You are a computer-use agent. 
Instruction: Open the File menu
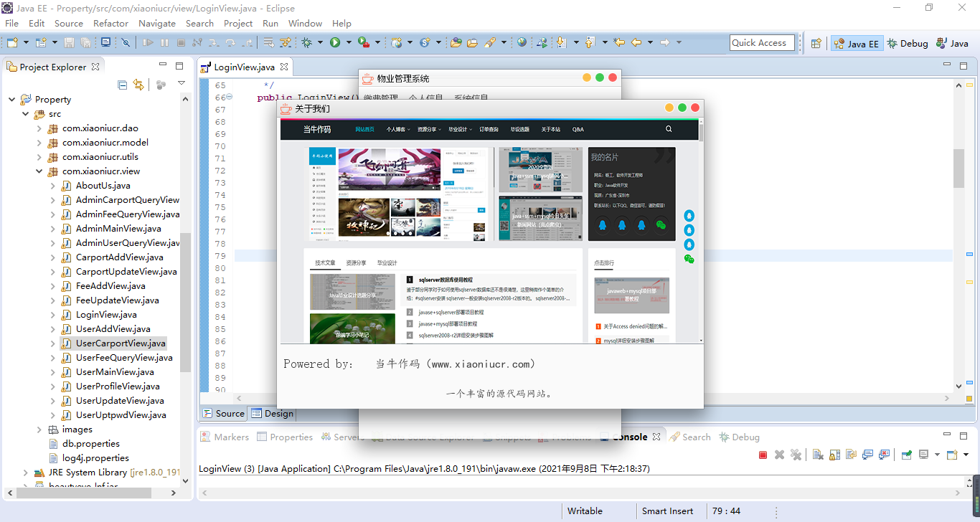tap(11, 23)
